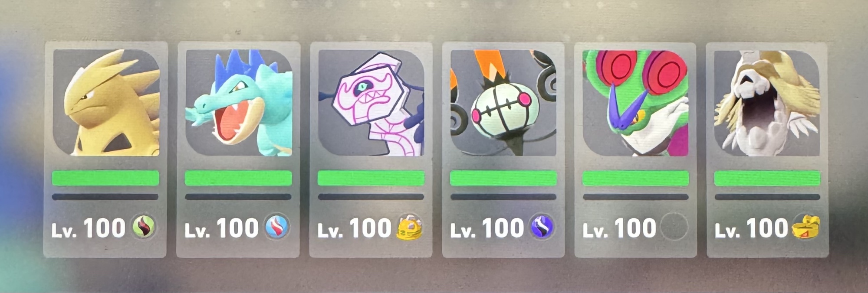Click the Lv. 100 label on Tyranitar card

89,228
